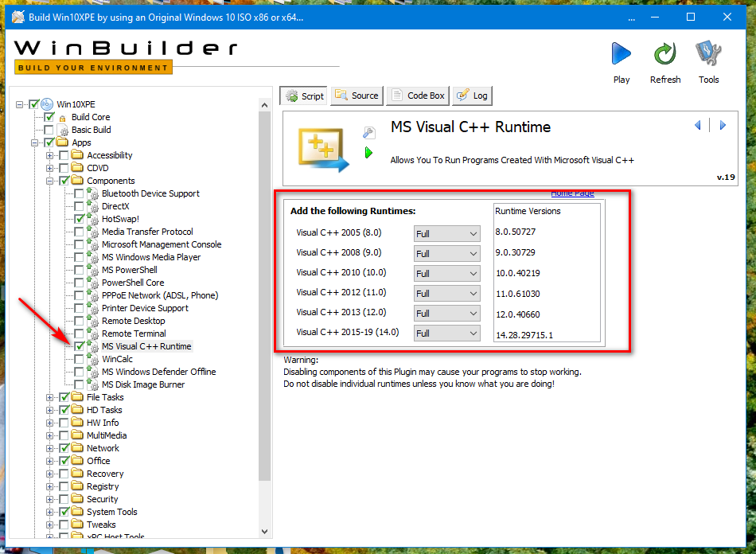Click the tree scrollbar down arrow
This screenshot has width=756, height=554.
tap(264, 532)
